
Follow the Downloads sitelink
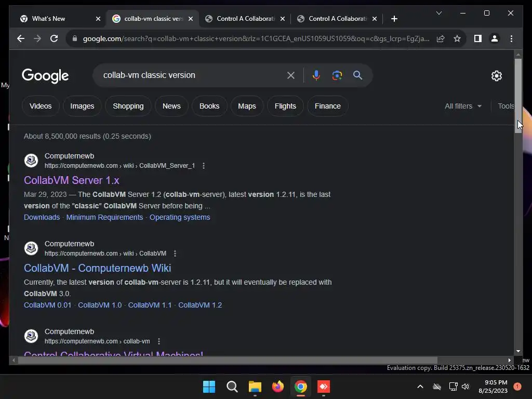point(42,217)
